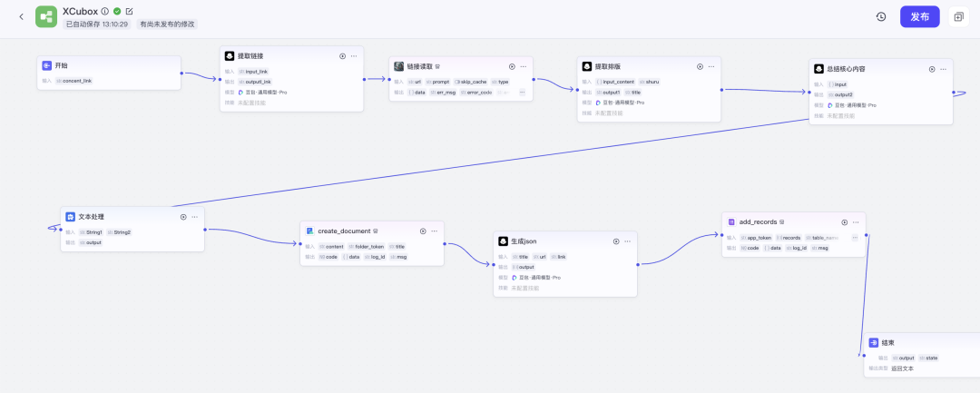Run the 提取链接 node test
980x393 pixels.
342,56
